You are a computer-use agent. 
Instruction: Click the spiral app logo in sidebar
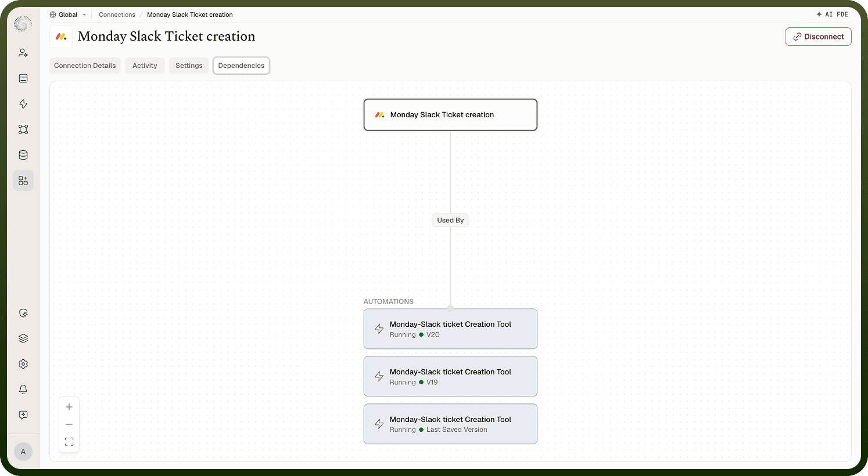23,24
